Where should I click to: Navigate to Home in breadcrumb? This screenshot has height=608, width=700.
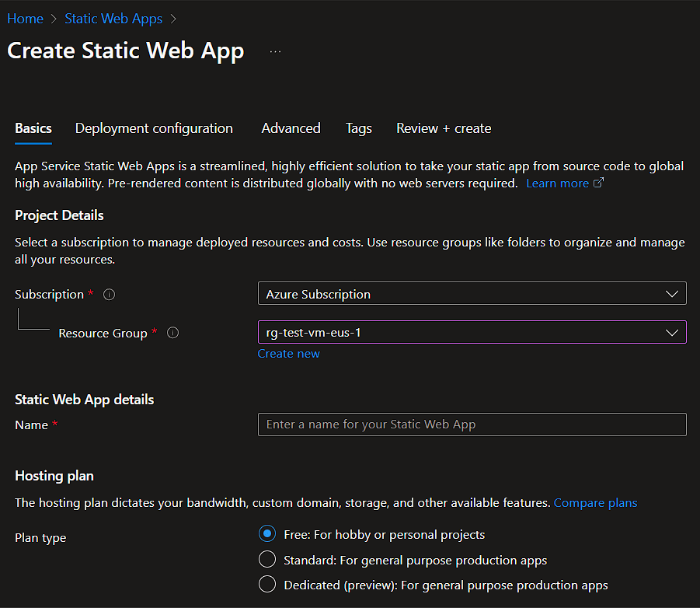[25, 18]
